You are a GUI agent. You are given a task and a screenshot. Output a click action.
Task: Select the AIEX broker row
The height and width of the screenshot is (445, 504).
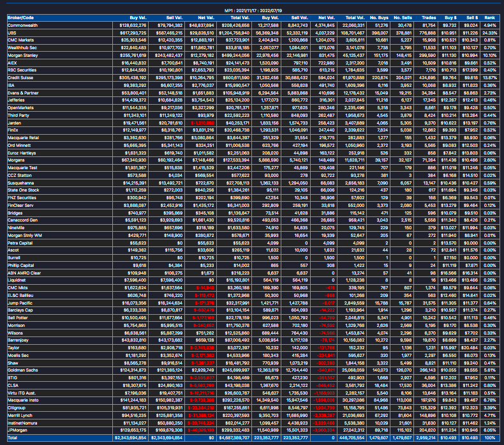(x=253, y=63)
